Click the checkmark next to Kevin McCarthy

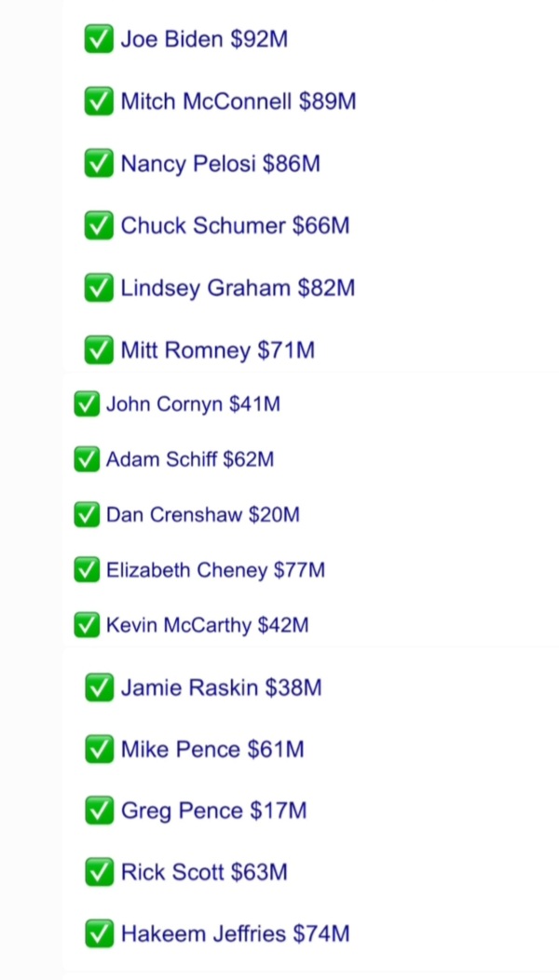point(87,625)
